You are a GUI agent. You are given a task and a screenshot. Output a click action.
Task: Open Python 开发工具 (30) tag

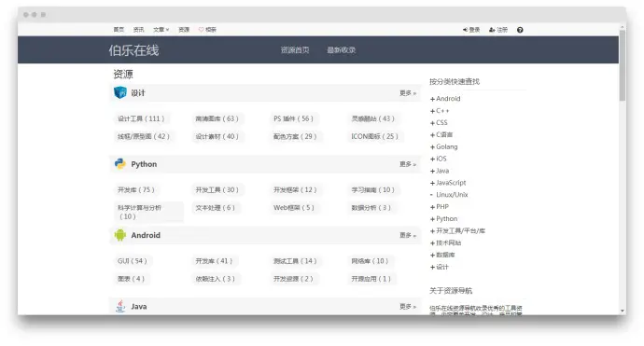pyautogui.click(x=217, y=189)
